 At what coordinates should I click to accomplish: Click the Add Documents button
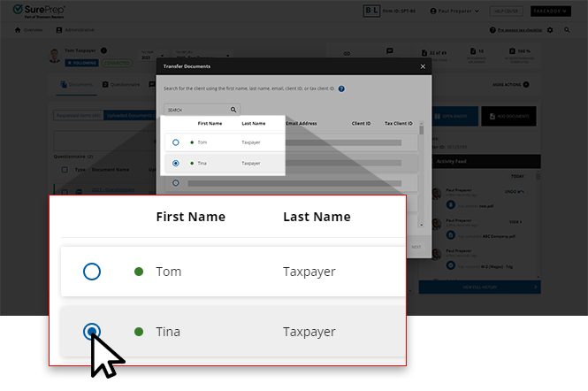tap(509, 116)
